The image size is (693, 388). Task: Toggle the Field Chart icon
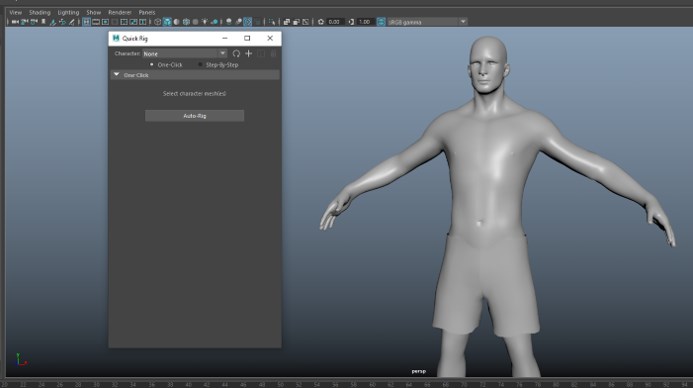point(124,22)
